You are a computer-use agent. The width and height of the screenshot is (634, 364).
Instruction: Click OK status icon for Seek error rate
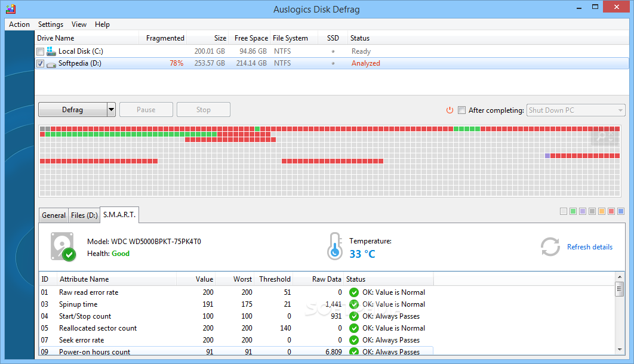pos(354,340)
